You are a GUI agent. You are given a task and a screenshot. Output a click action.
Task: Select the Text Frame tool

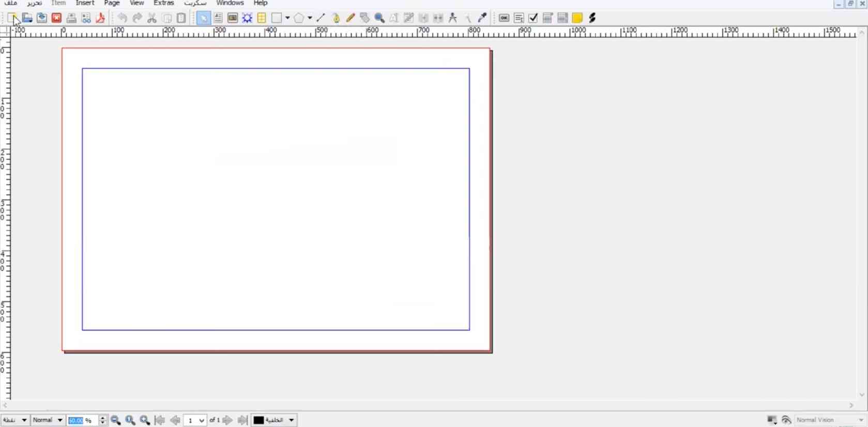tap(218, 18)
